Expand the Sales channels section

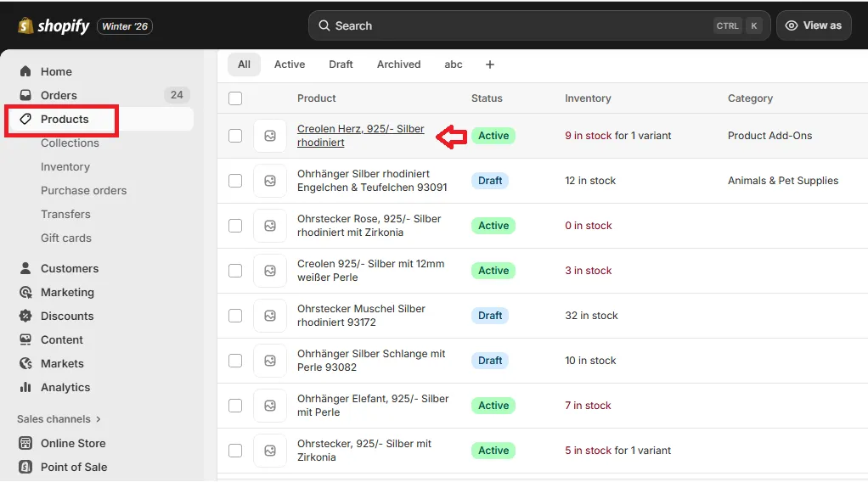coord(59,419)
